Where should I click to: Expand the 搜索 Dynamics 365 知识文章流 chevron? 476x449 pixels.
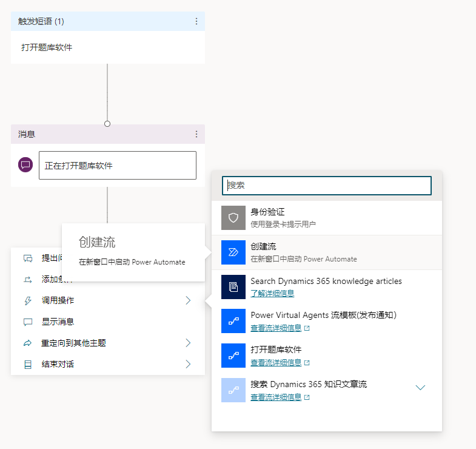[x=420, y=388]
